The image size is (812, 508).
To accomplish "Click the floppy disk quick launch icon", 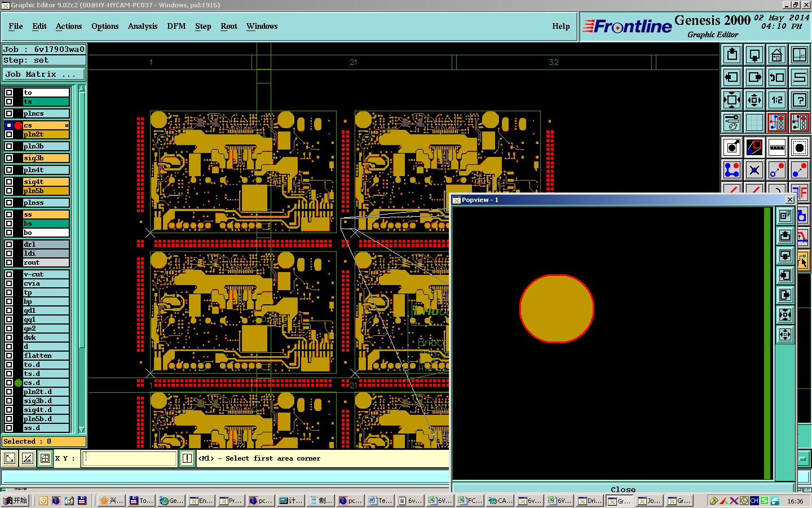I will (x=82, y=501).
